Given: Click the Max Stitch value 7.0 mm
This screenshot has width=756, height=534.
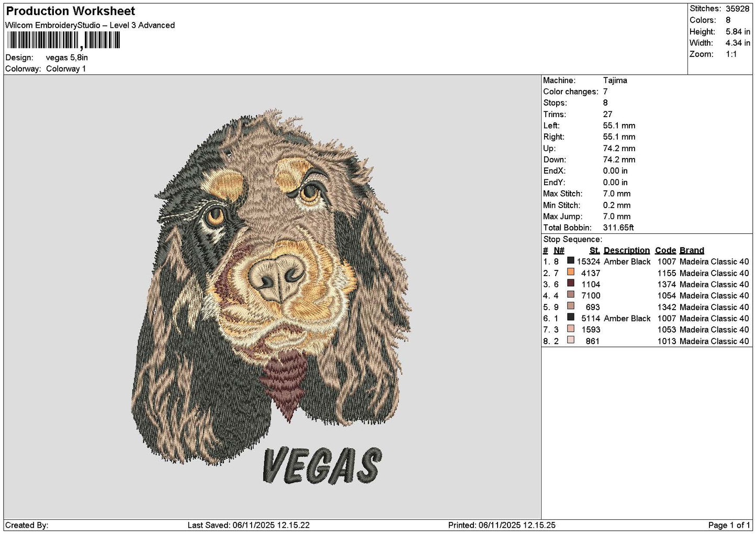Looking at the screenshot, I should pyautogui.click(x=617, y=194).
